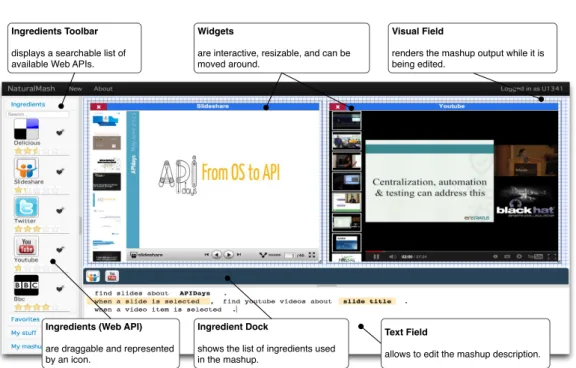Click the NaturalMash brand title
576x368 pixels.
click(31, 89)
